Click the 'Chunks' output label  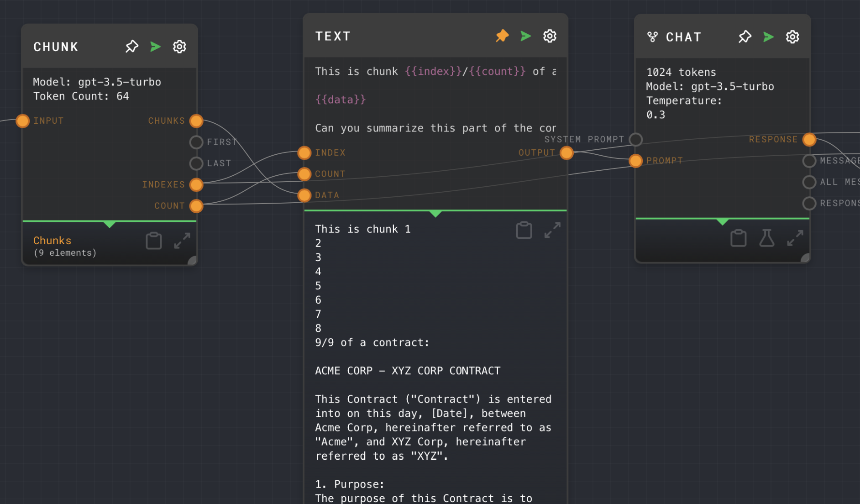tap(52, 241)
